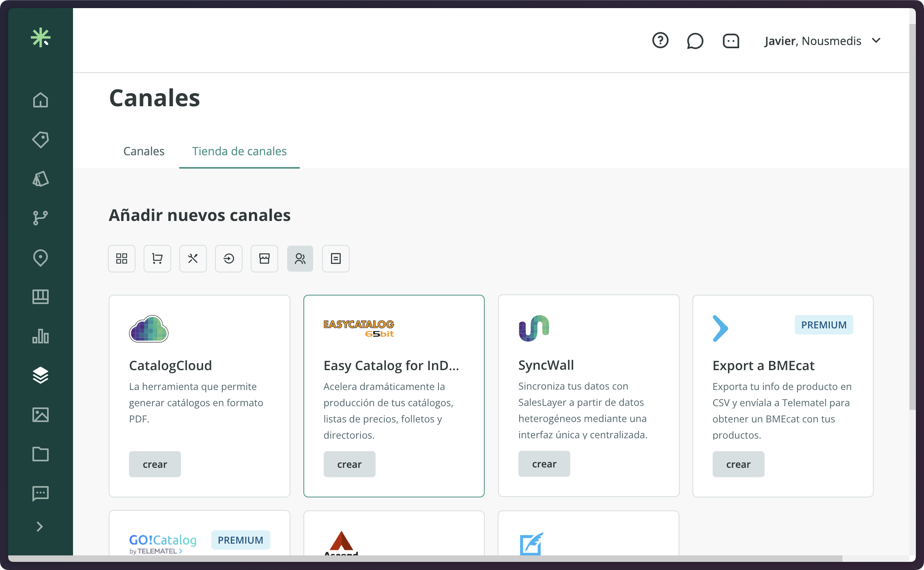
Task: Click the horizontal scrollbar at the bottom
Action: point(425,559)
